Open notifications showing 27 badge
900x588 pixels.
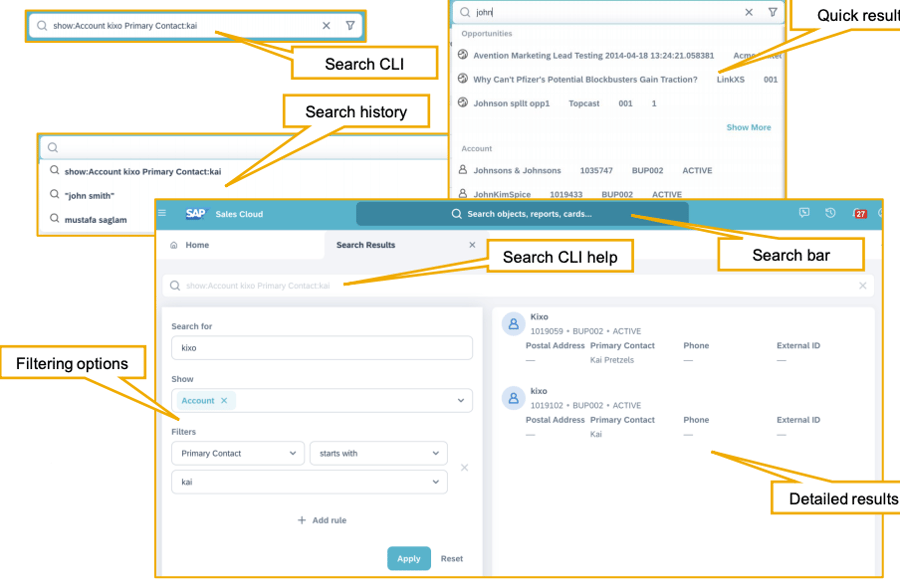[x=859, y=214]
